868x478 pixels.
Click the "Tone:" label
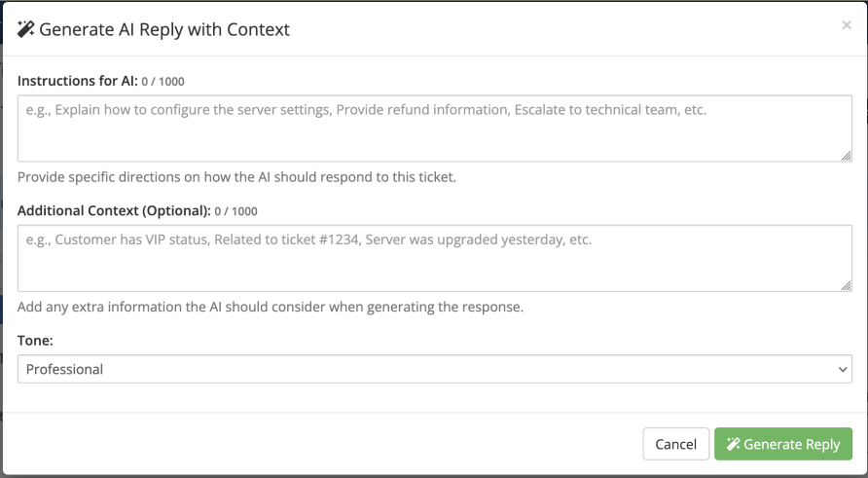pos(35,341)
